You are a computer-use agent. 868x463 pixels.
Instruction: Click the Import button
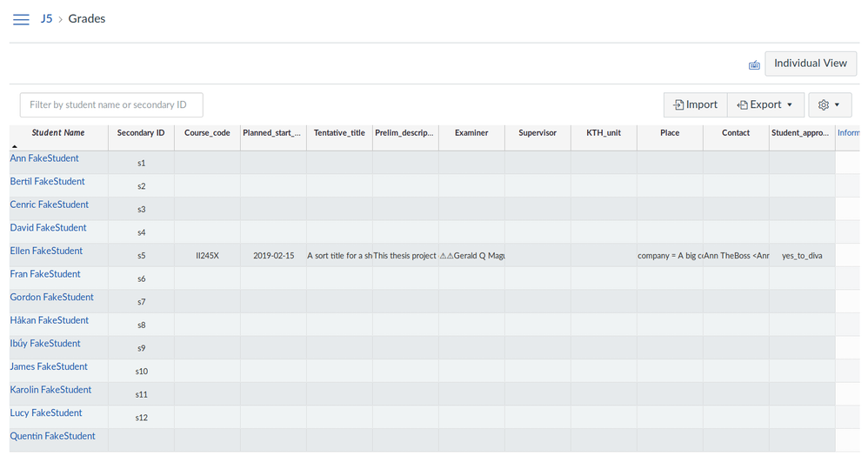coord(695,105)
